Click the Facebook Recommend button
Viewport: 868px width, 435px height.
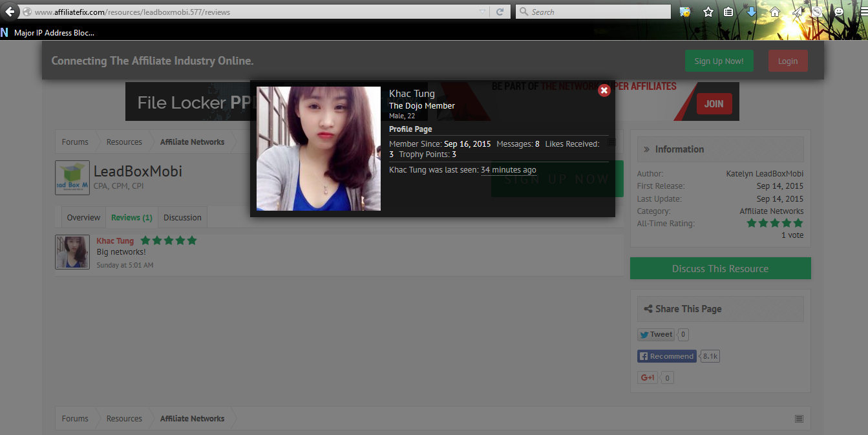point(667,356)
